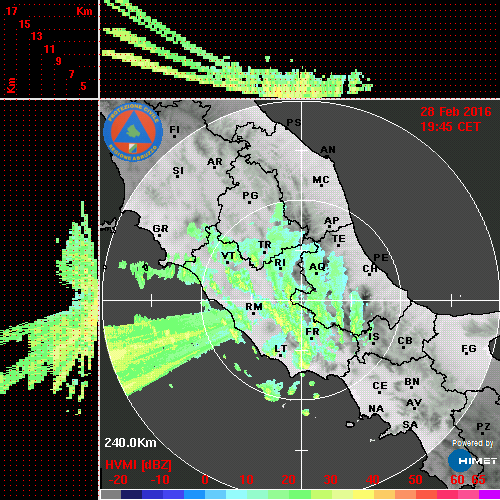Click the 17 Km height scale label
Image resolution: width=500 pixels, height=500 pixels.
tap(11, 11)
